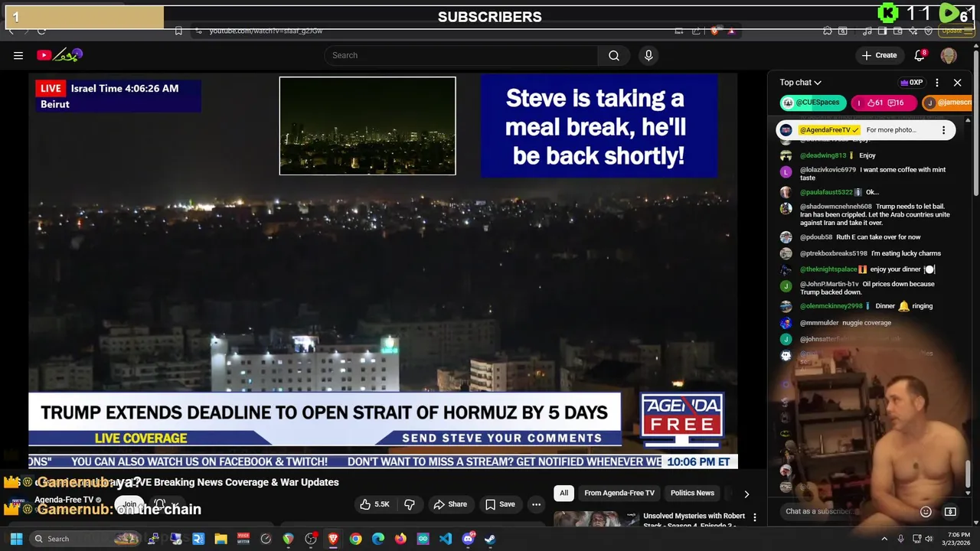This screenshot has width=980, height=551.
Task: Focus the YouTube search field
Action: [462, 55]
